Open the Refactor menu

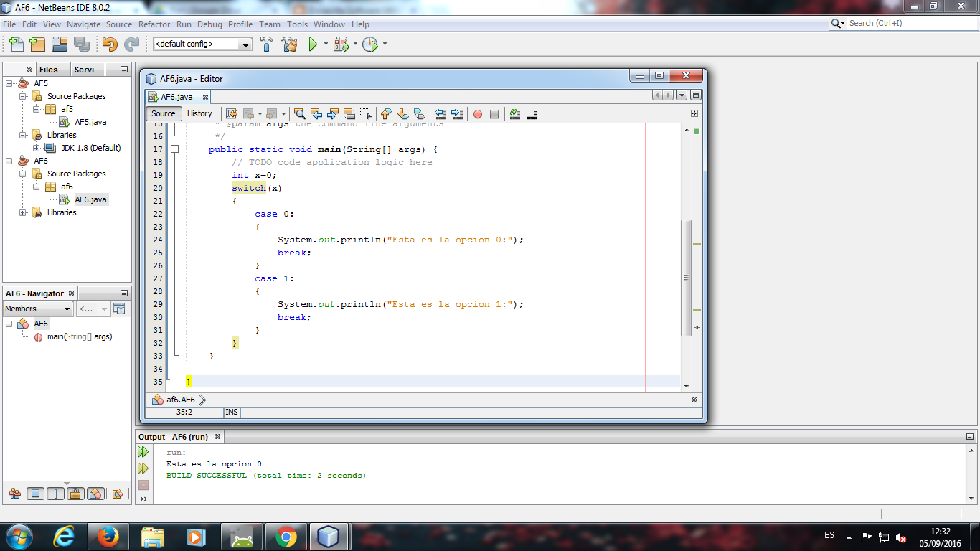(154, 24)
